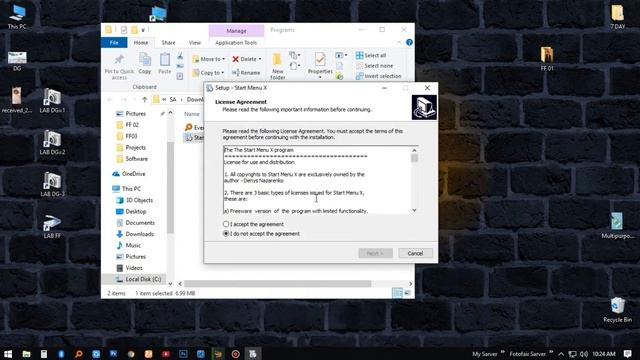The image size is (640, 360).
Task: Open the Delete dropdown in ribbon
Action: [247, 59]
